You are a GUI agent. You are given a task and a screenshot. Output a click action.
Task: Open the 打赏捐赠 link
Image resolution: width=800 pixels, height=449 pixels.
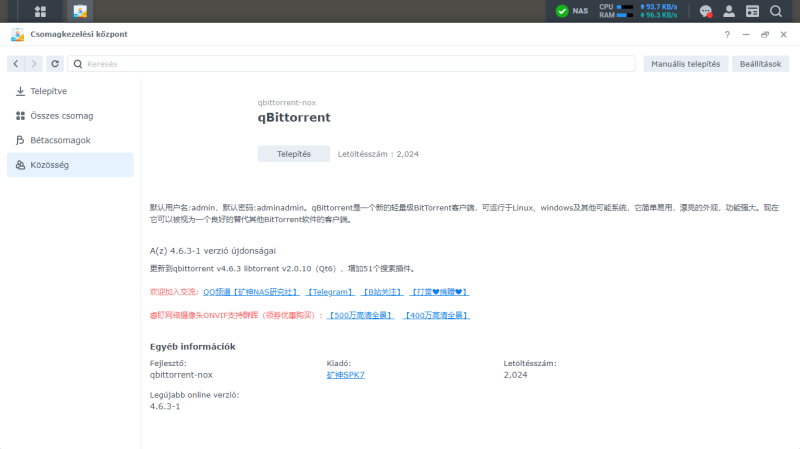[x=439, y=292]
